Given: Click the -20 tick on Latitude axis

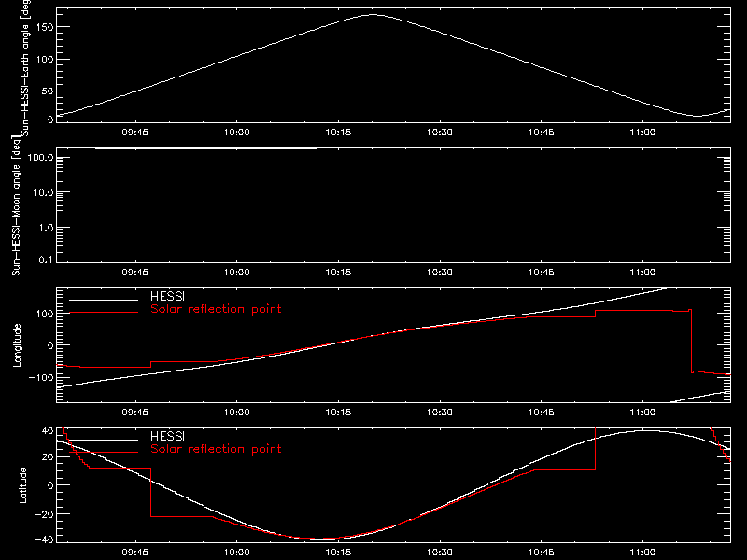Looking at the screenshot, I should click(44, 515).
